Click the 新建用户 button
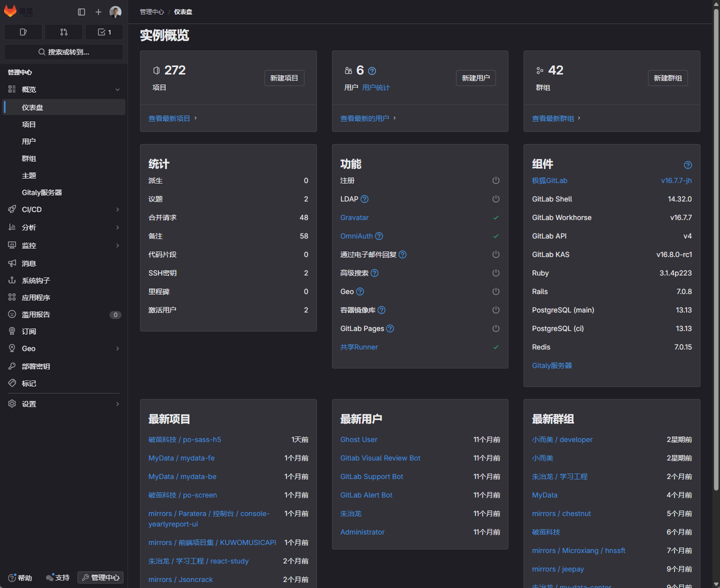Viewport: 720px width, 588px height. click(475, 78)
